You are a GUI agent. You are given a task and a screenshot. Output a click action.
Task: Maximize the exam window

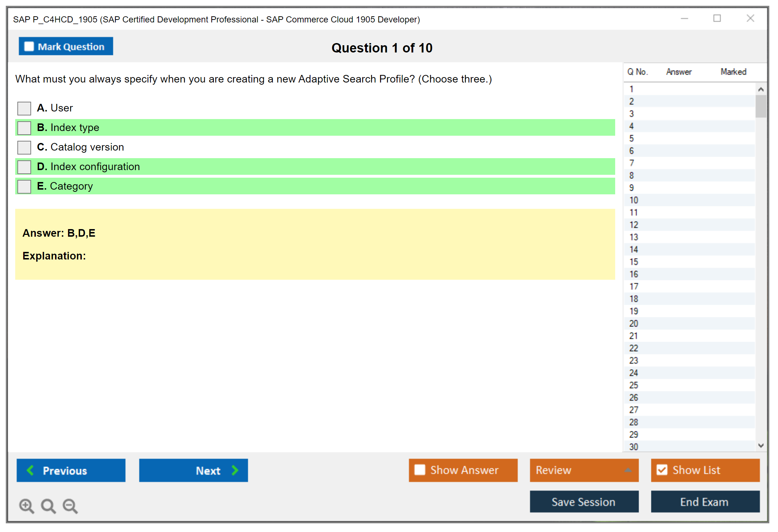coord(717,18)
